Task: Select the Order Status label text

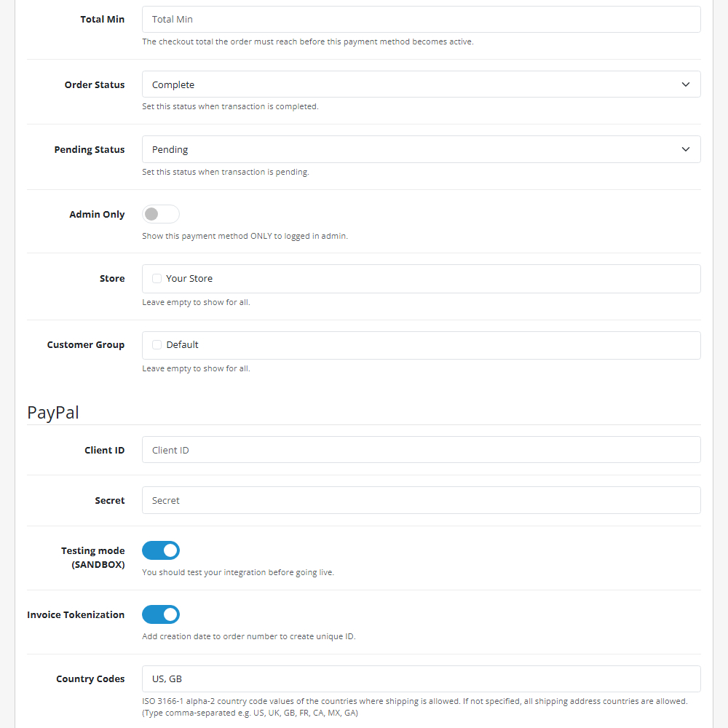Action: click(95, 84)
